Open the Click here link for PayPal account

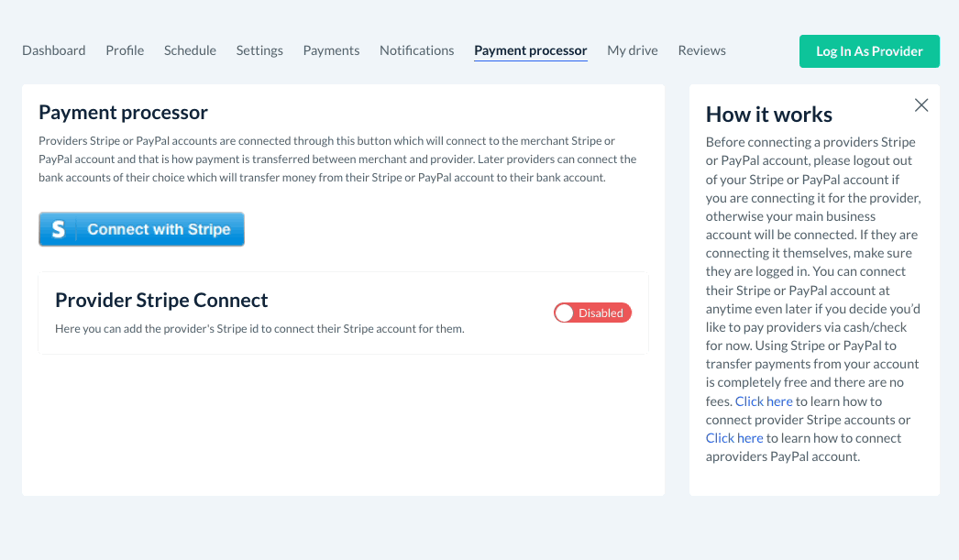(734, 438)
